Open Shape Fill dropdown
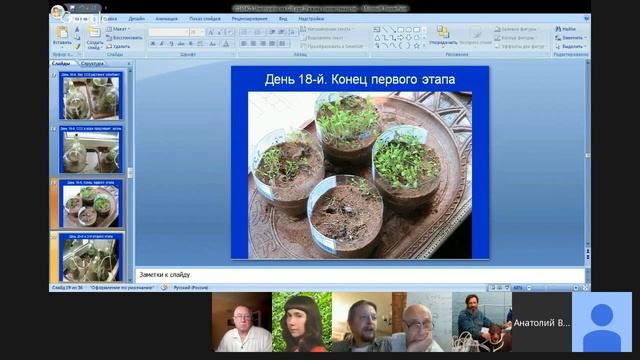Screen dimensions: 640x360 click(x=515, y=29)
